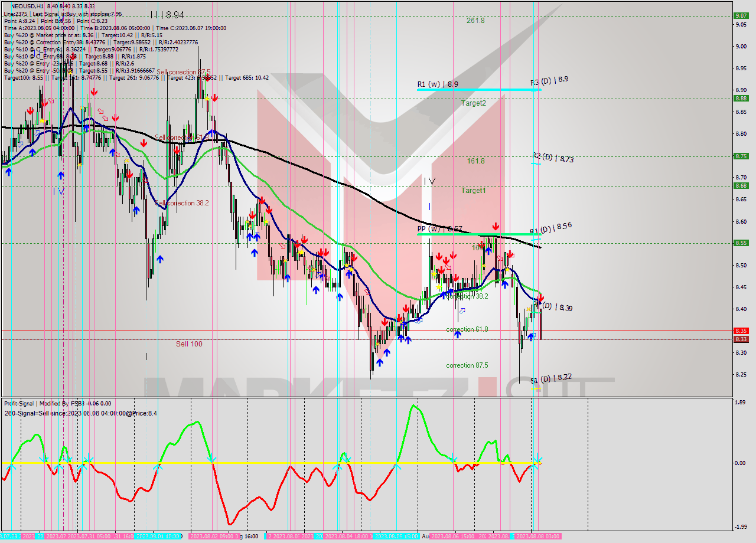This screenshot has height=543, width=756.
Task: Select the 'Last Signal is:Buy with stoploss:7.96' line
Action: [x=76, y=13]
